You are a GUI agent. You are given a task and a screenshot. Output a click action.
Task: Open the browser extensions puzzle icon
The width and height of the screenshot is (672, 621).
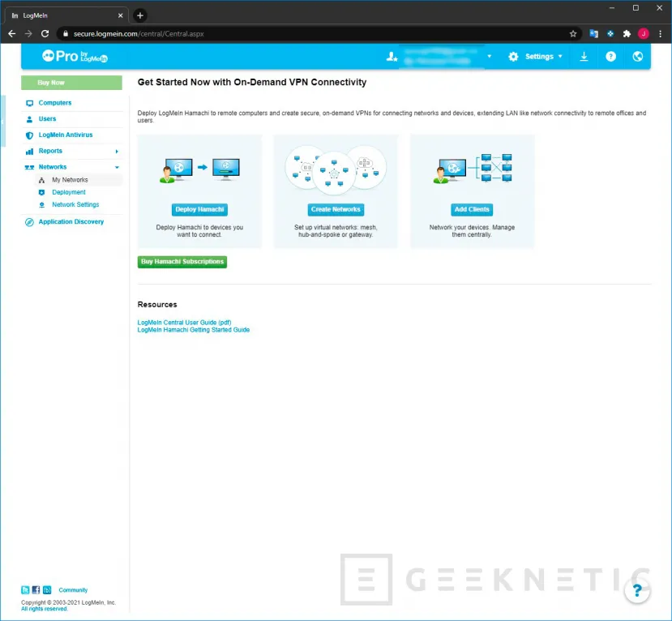(x=627, y=33)
